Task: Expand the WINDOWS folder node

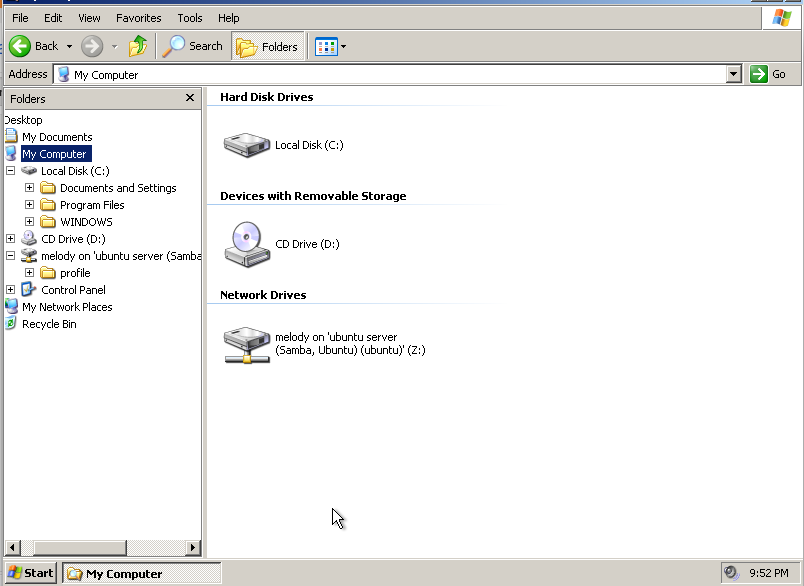Action: tap(30, 221)
